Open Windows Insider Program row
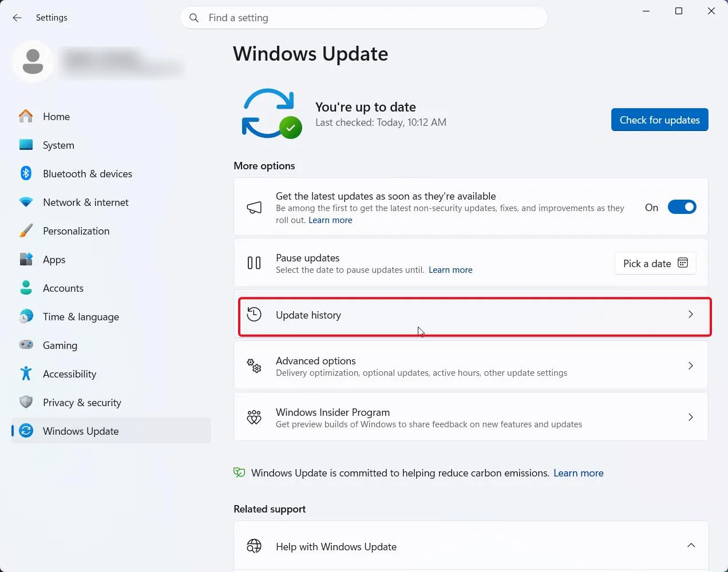The width and height of the screenshot is (728, 572). coord(471,417)
